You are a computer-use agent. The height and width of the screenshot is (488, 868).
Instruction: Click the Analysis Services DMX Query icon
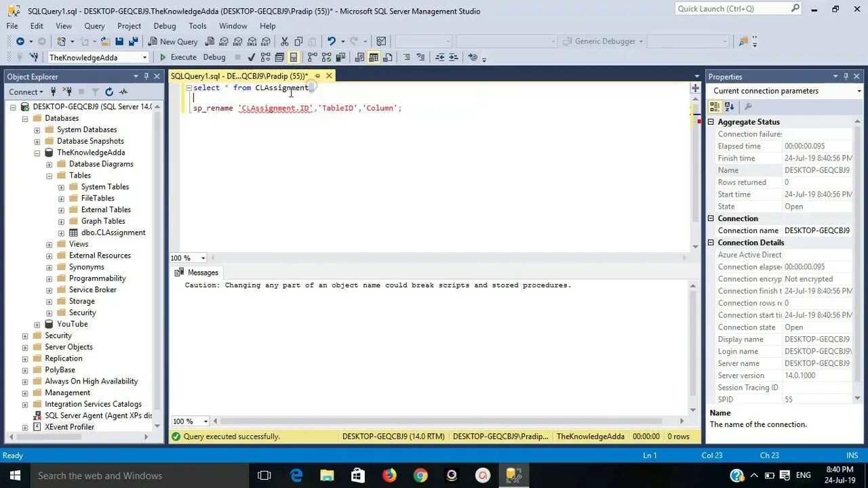[x=237, y=41]
